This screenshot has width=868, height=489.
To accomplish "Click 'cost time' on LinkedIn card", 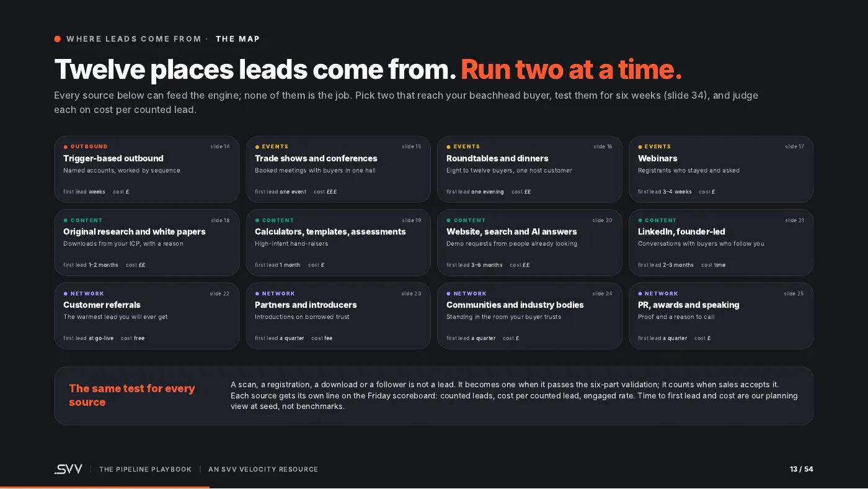I will coord(713,265).
